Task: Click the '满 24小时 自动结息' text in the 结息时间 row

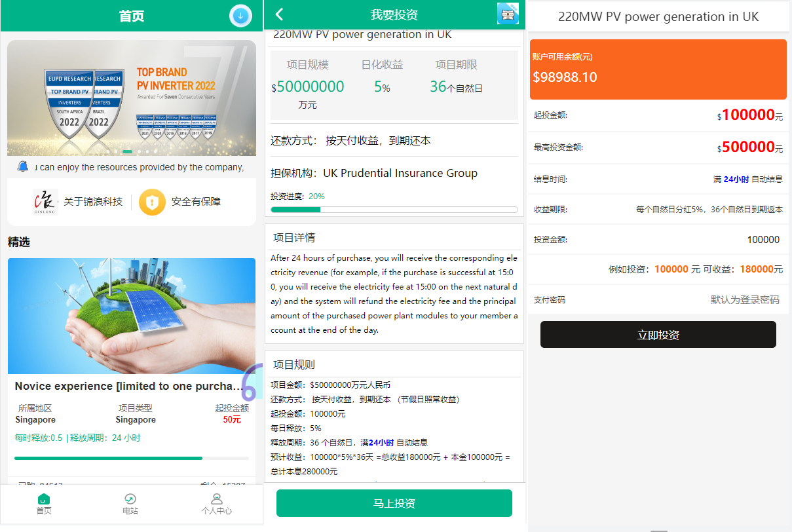Action: 748,179
